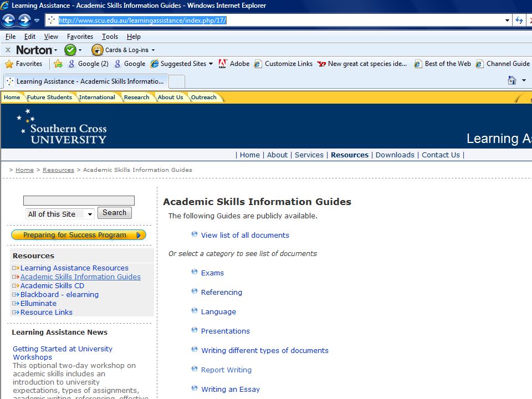Click the browser Forward arrow button
Image resolution: width=532 pixels, height=399 pixels.
(x=24, y=21)
